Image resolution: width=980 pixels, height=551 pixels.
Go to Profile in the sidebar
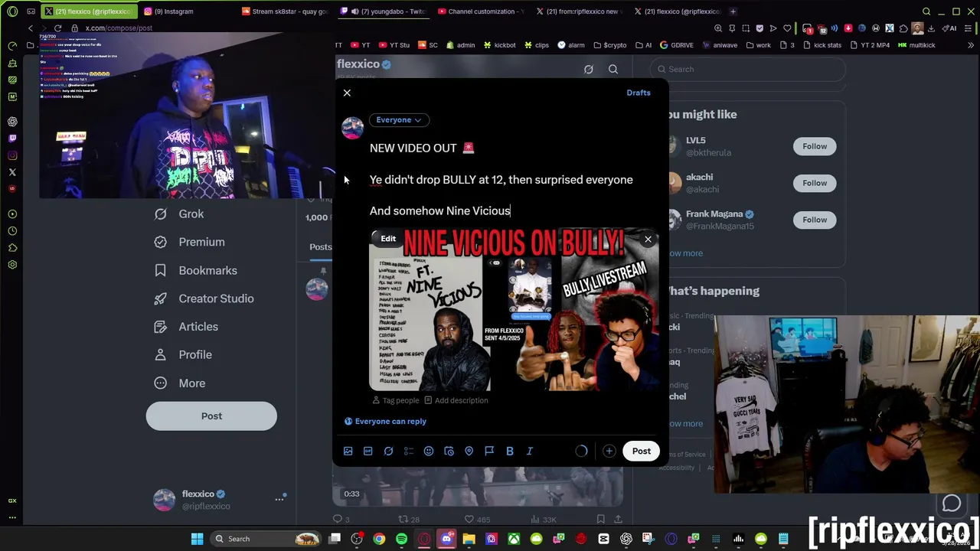coord(185,355)
